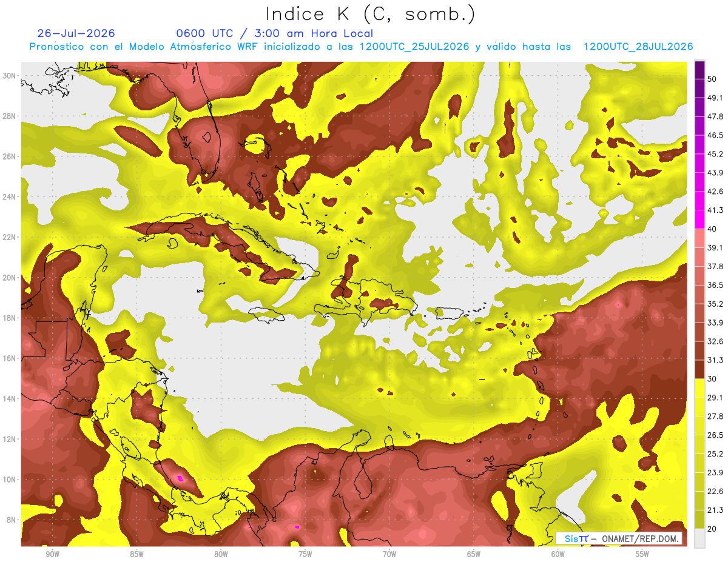Screen dimensions: 728x562
Task: Select the '30' colorbar label
Action: coord(713,379)
